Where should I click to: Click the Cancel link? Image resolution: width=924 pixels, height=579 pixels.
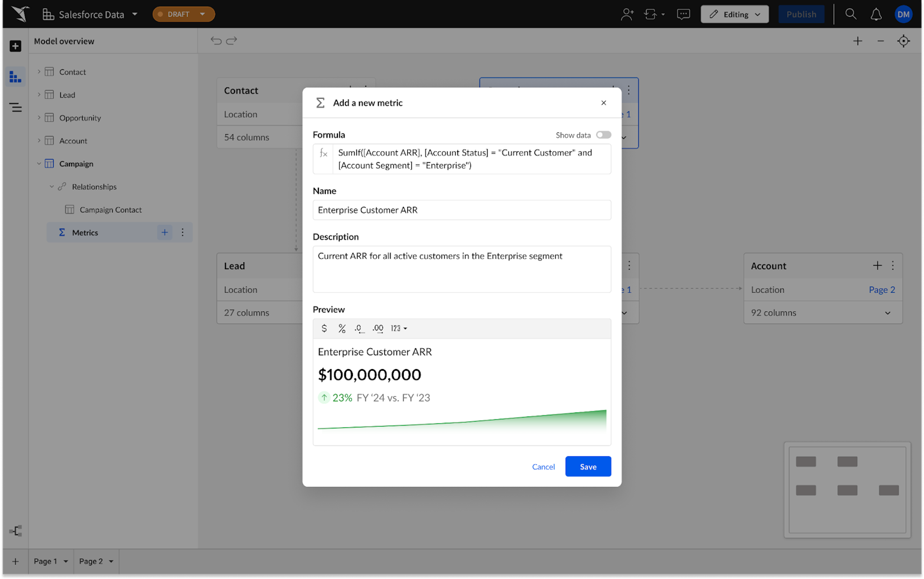tap(543, 466)
